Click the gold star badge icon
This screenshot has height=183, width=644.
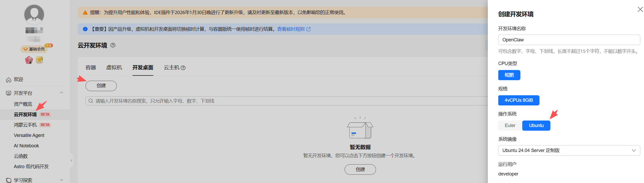[39, 60]
